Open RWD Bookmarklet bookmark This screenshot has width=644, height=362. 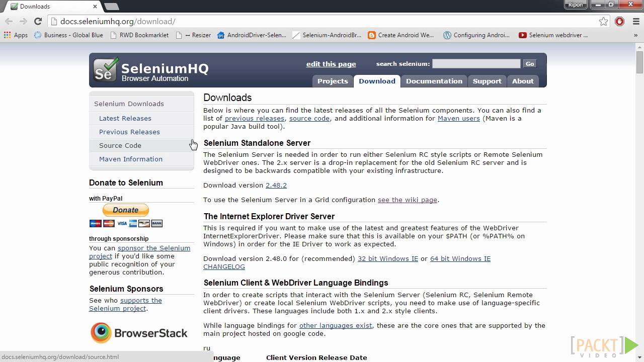tap(139, 35)
